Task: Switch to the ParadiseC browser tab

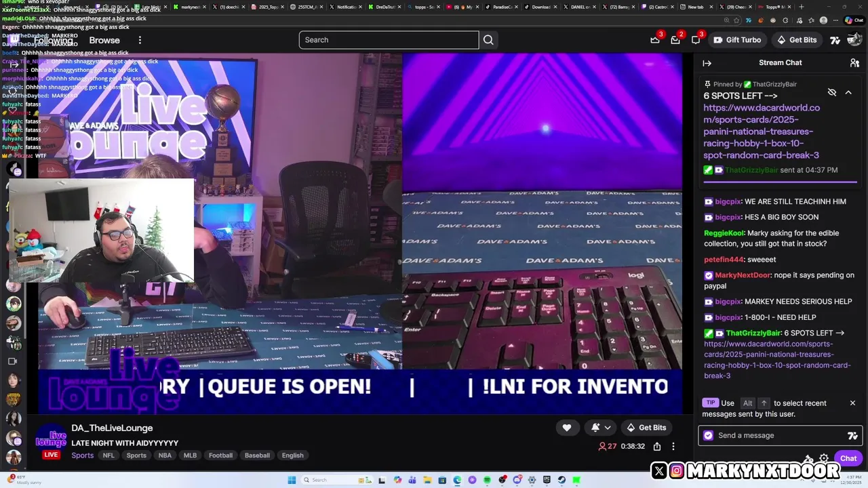Action: 503,7
